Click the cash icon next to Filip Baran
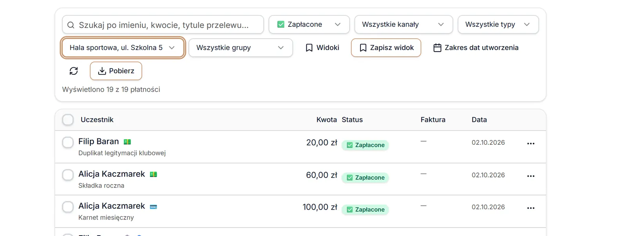The image size is (644, 236). tap(127, 142)
